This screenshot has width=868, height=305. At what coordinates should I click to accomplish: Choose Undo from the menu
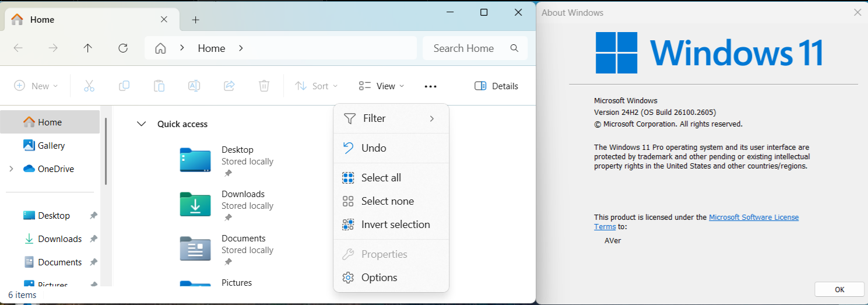[391, 148]
